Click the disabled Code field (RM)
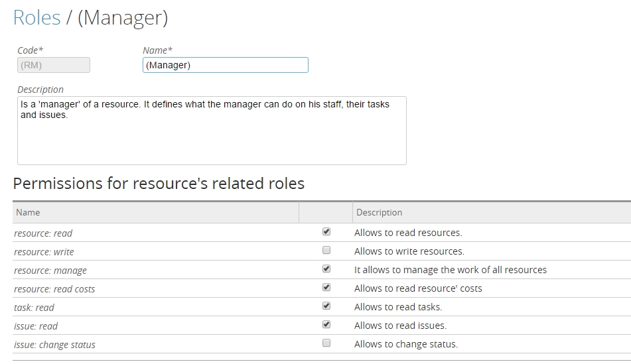The width and height of the screenshot is (631, 364). (53, 65)
